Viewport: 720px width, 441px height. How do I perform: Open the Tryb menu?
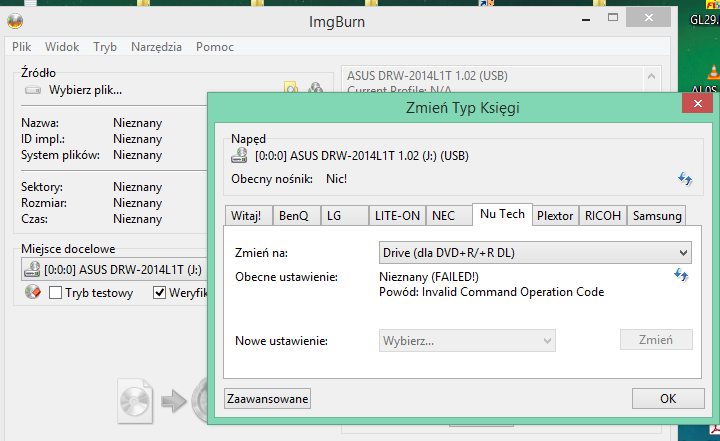coord(105,47)
